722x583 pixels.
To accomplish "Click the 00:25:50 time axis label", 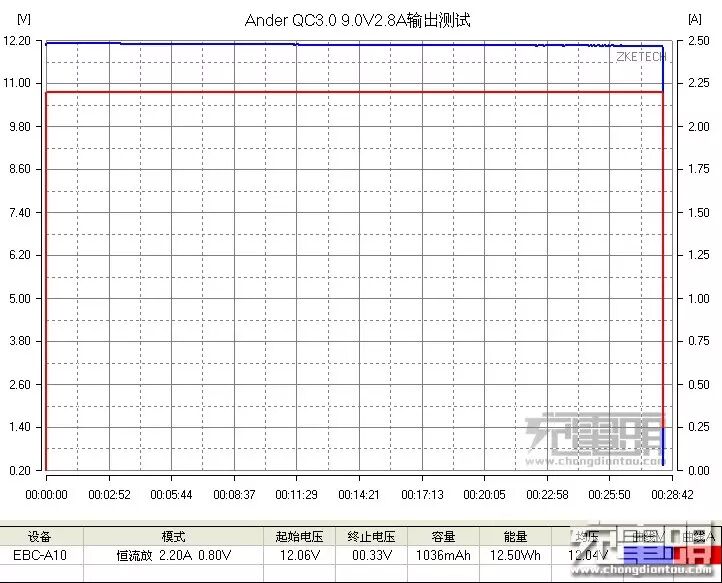I will tap(610, 495).
